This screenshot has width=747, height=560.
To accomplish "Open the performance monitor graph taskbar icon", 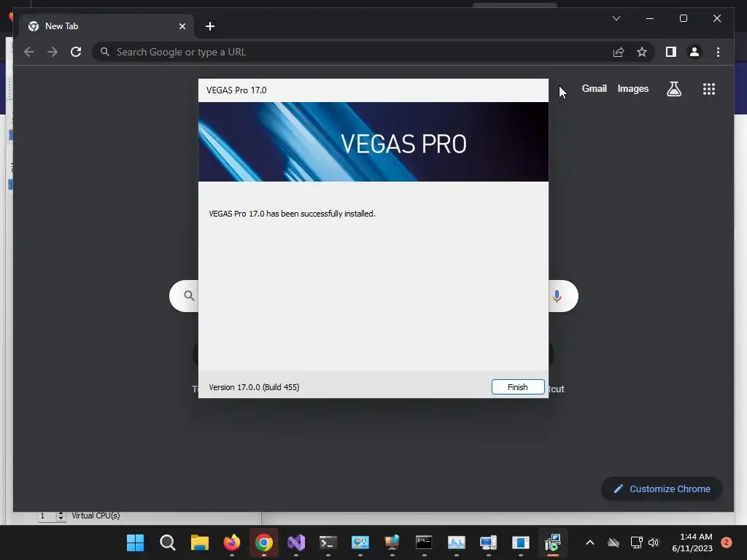I will (x=457, y=542).
